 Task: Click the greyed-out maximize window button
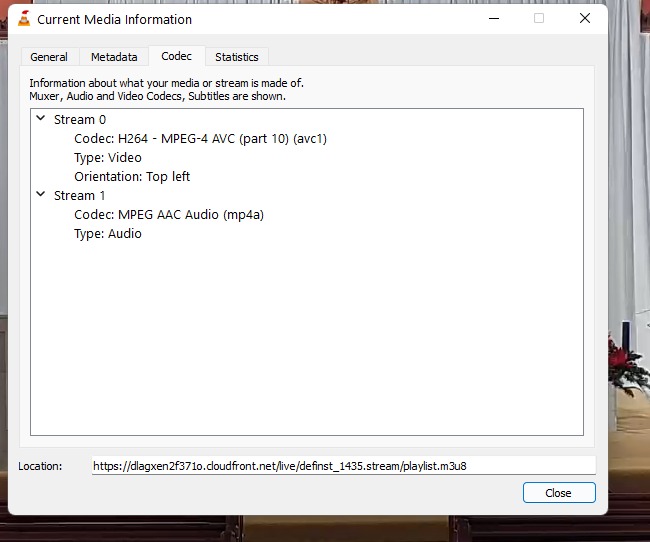click(539, 19)
